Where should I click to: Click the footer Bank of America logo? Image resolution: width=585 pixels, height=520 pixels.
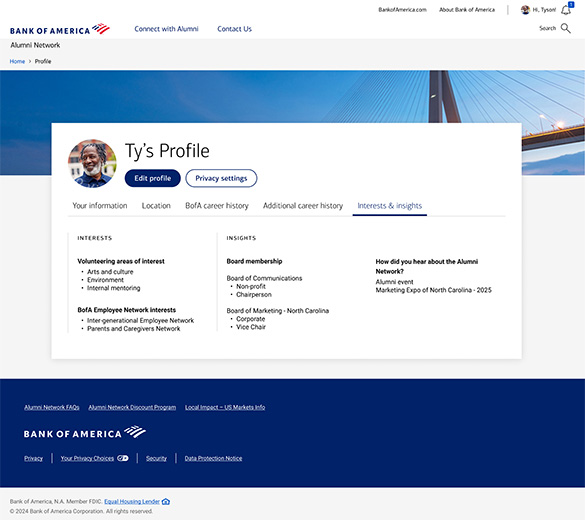85,432
